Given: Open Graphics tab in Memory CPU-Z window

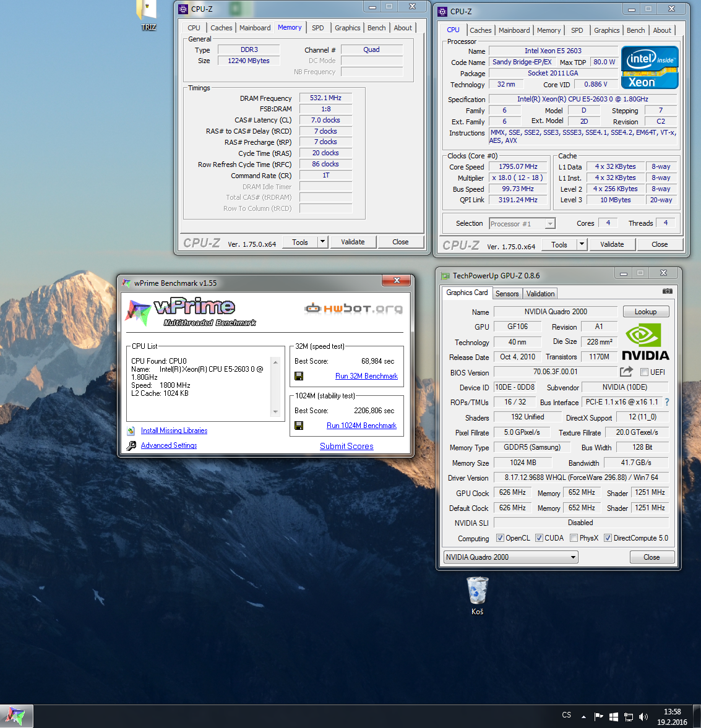Looking at the screenshot, I should (x=348, y=28).
